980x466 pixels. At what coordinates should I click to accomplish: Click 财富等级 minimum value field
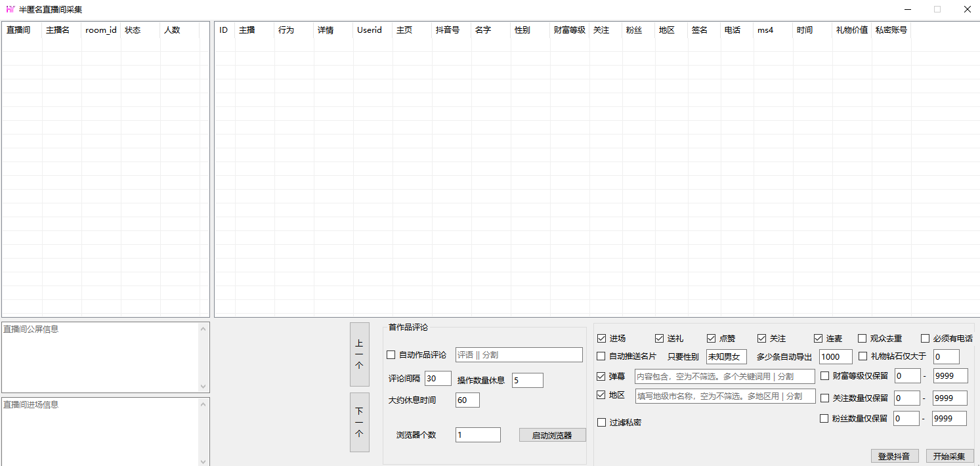tap(906, 376)
